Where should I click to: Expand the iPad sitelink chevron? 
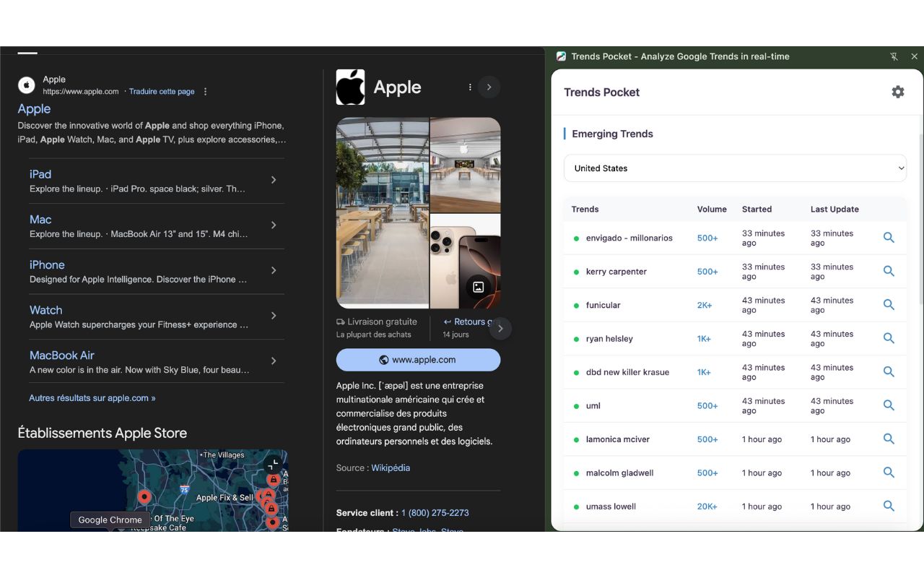coord(274,180)
